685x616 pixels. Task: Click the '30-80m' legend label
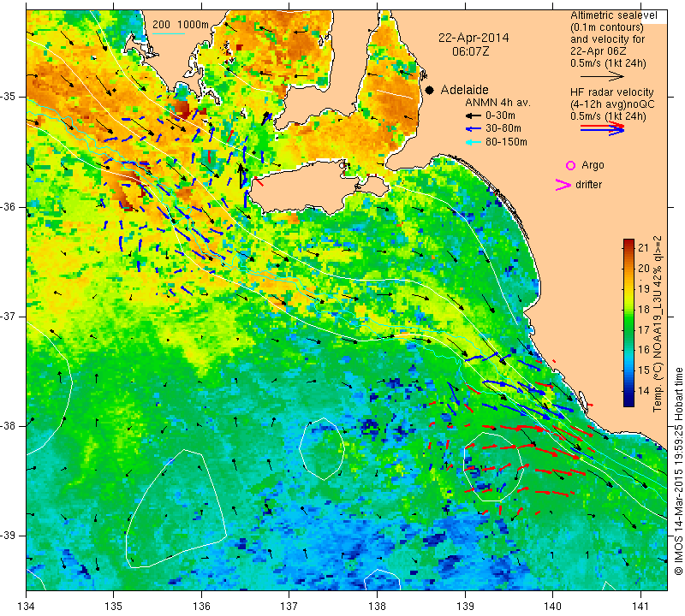click(503, 129)
